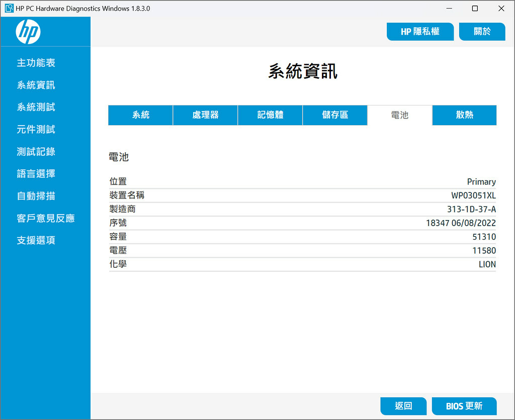This screenshot has height=420, width=515.
Task: Click the manufacturer value 313-1D-37-A
Action: pos(471,209)
